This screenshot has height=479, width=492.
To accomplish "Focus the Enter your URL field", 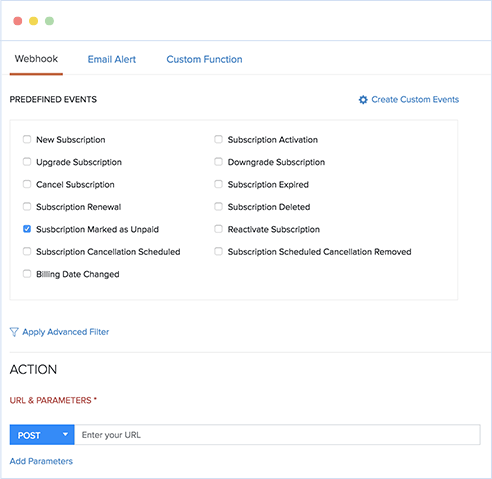I will (x=277, y=435).
